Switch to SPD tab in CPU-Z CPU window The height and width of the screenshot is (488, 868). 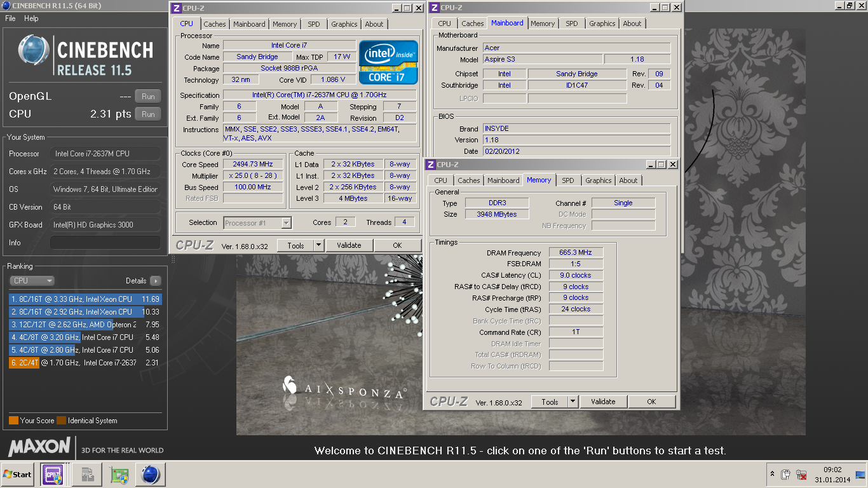tap(314, 24)
